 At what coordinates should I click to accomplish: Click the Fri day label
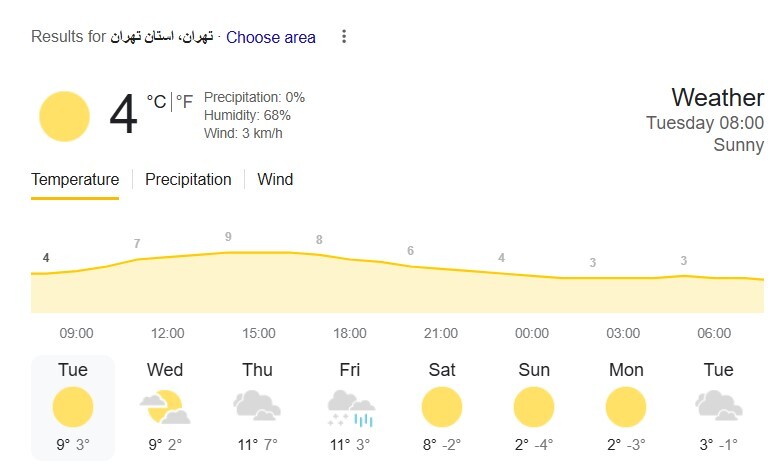pos(349,370)
